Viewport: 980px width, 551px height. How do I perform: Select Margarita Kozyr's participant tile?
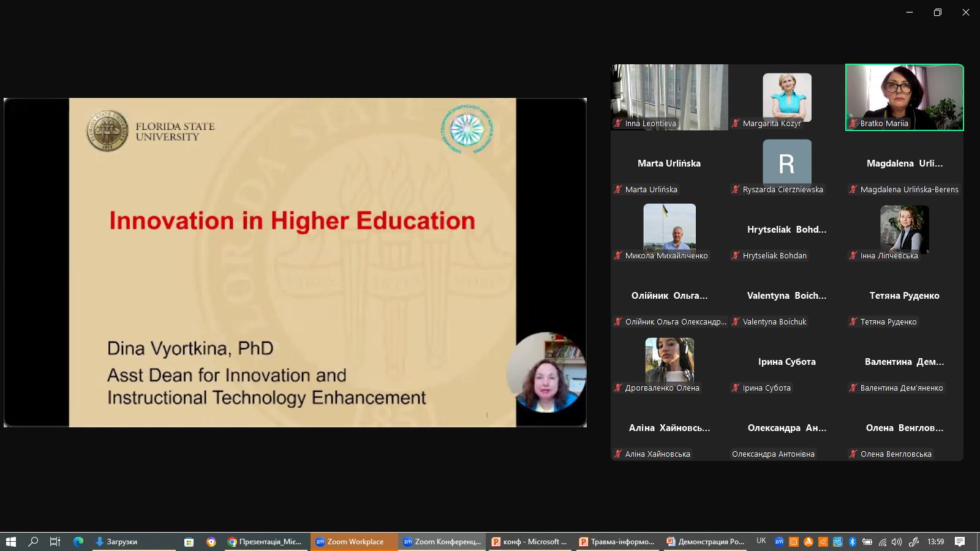coord(786,97)
